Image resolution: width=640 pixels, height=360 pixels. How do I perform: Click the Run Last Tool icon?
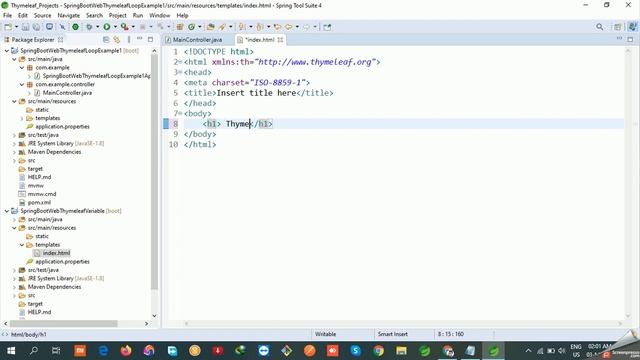pos(124,27)
